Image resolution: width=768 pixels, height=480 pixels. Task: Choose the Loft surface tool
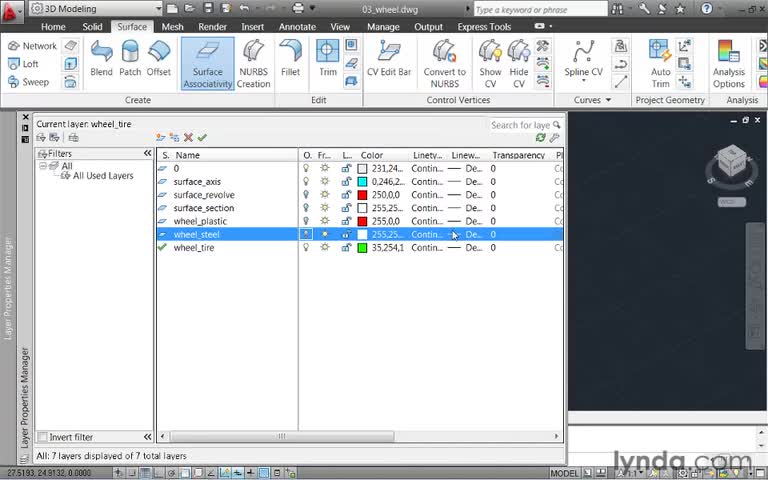24,64
